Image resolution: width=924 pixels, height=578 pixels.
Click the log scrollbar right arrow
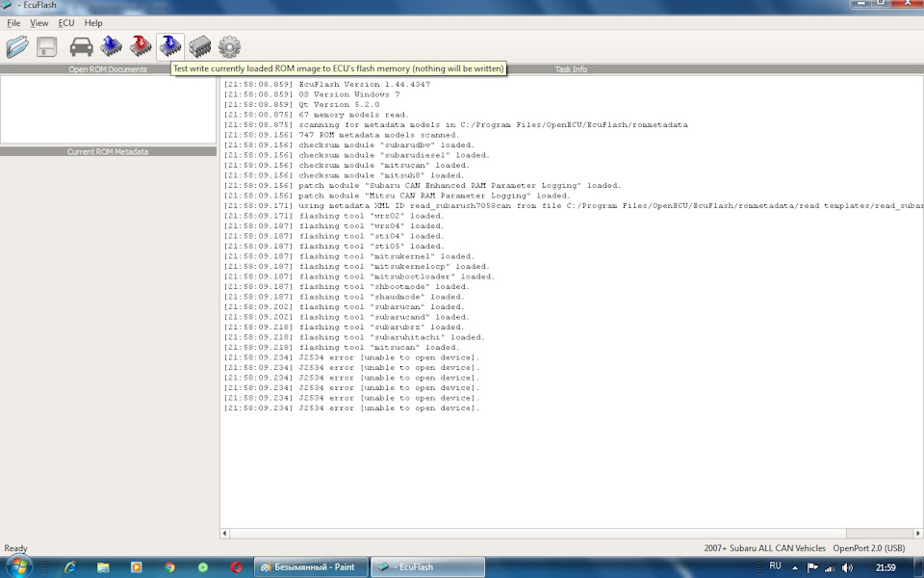click(918, 533)
